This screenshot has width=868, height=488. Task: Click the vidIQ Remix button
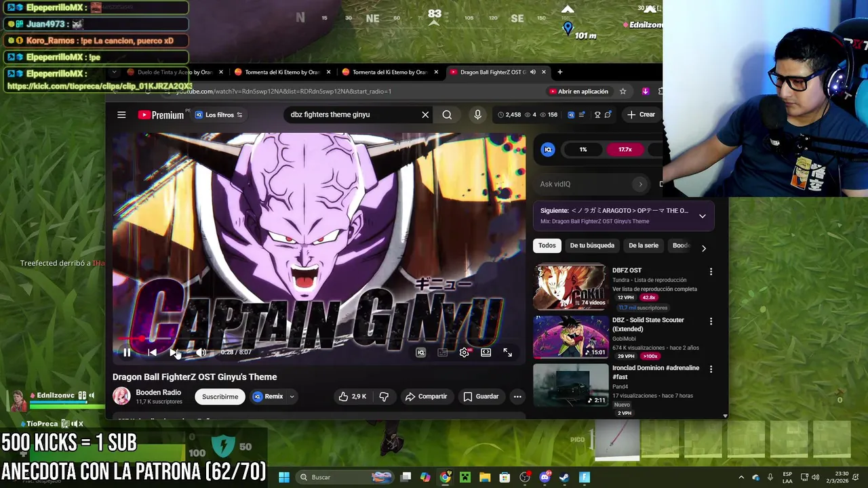tap(268, 396)
